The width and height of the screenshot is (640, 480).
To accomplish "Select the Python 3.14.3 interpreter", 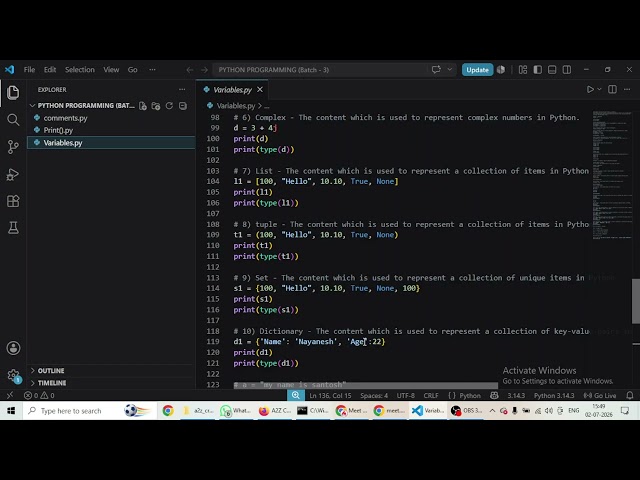I will [x=554, y=396].
